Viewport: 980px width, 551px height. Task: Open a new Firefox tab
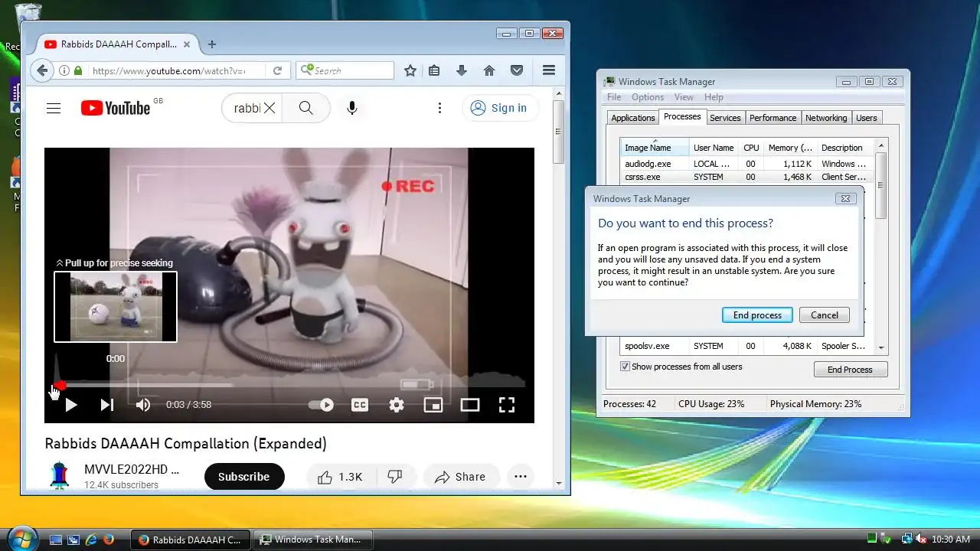tap(212, 44)
